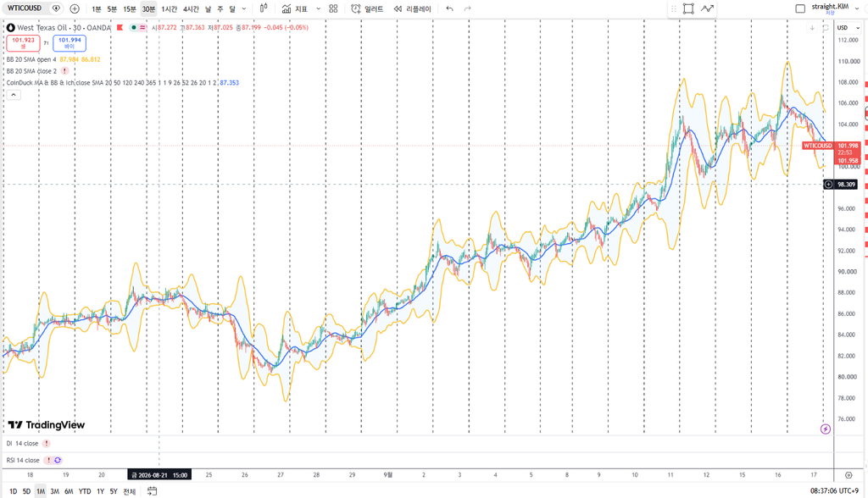Place a sell order at 101.923

(x=23, y=42)
